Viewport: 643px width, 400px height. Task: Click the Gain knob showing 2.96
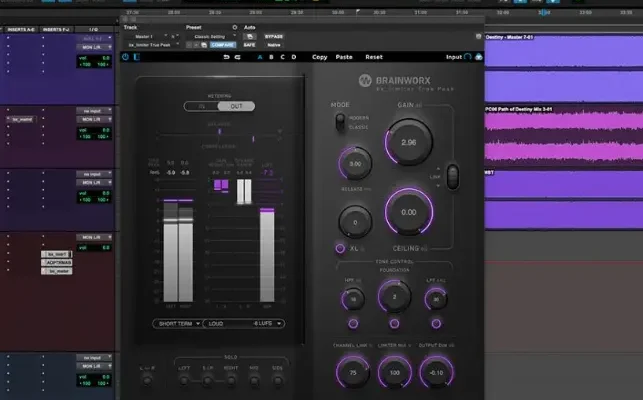[x=407, y=142]
